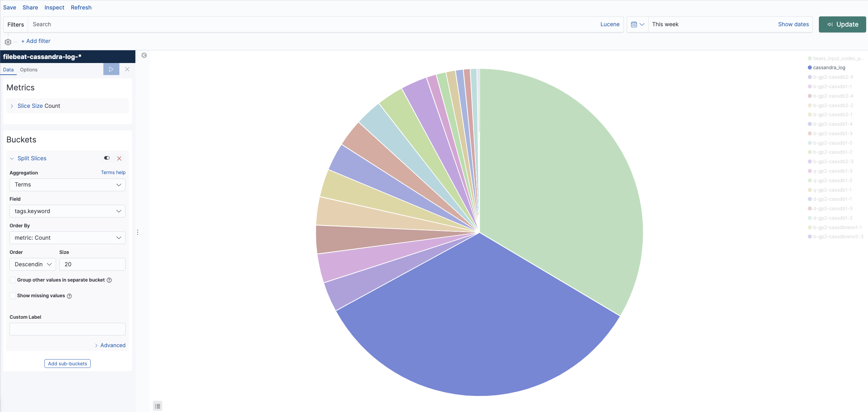Check Show missing values option
Image resolution: width=868 pixels, height=412 pixels.
point(13,296)
